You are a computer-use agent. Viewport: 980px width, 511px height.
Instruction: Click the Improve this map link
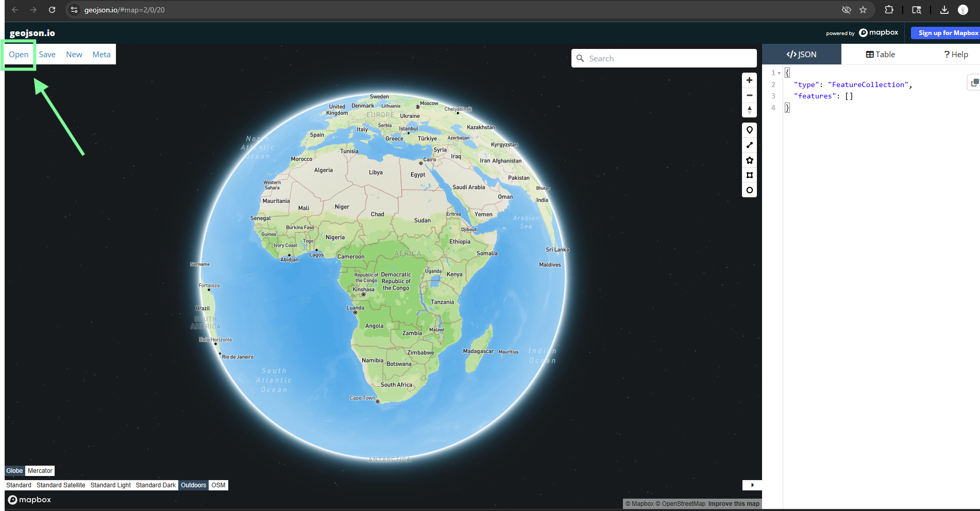[733, 504]
